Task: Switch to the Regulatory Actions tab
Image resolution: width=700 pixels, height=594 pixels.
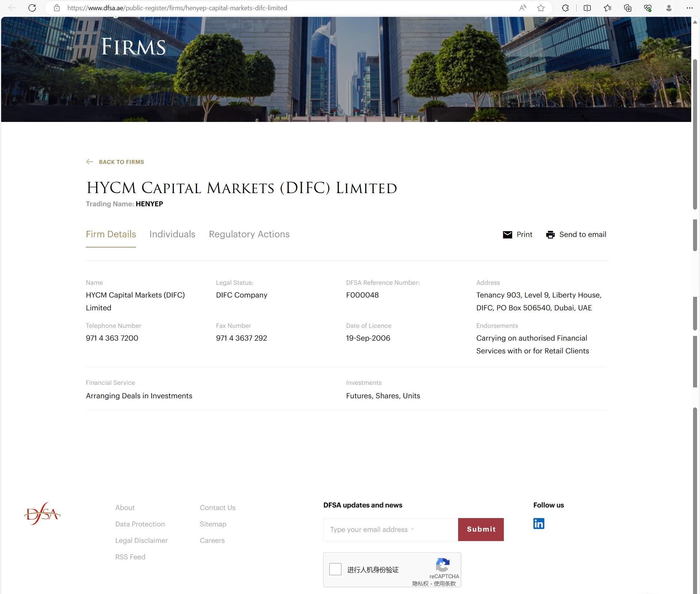Action: point(249,234)
